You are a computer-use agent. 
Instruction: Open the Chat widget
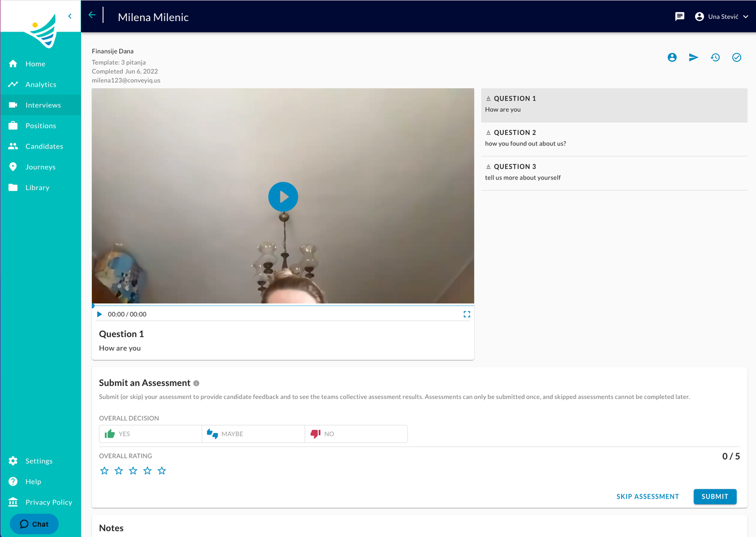coord(34,524)
